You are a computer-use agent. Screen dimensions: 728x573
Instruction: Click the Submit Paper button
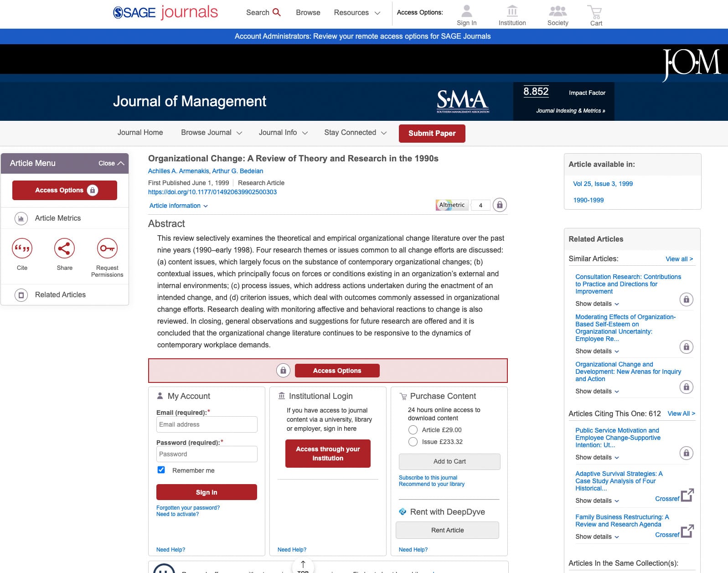[432, 134]
